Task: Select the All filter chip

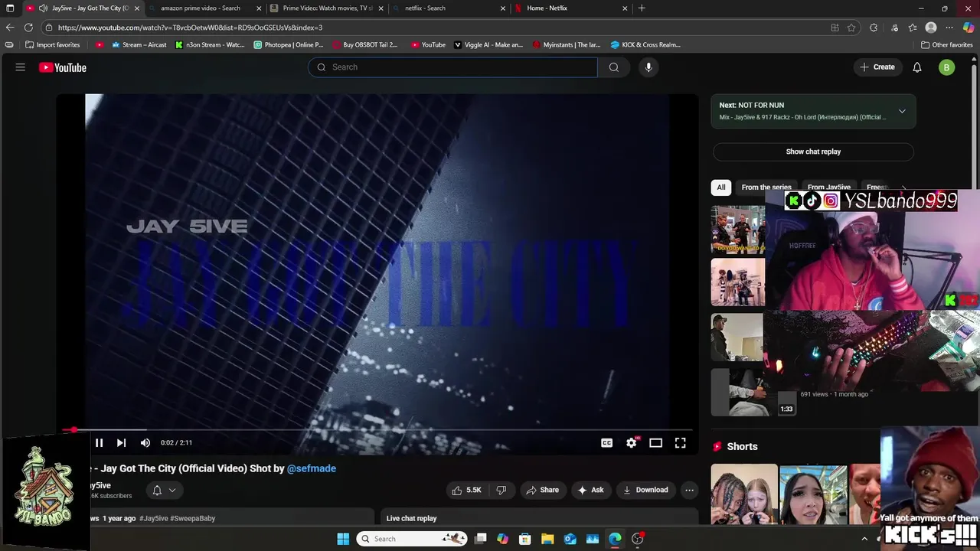Action: point(720,187)
